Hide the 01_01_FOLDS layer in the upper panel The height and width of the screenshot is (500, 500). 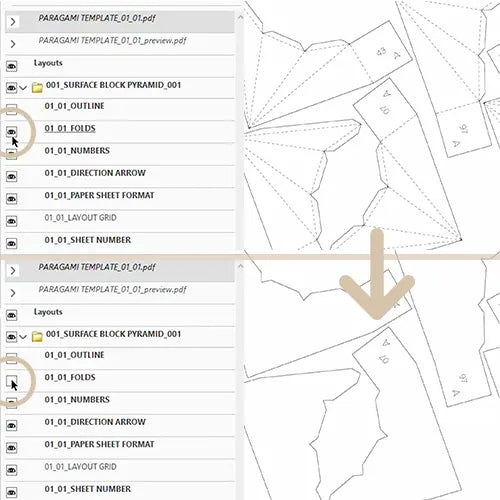(x=11, y=132)
